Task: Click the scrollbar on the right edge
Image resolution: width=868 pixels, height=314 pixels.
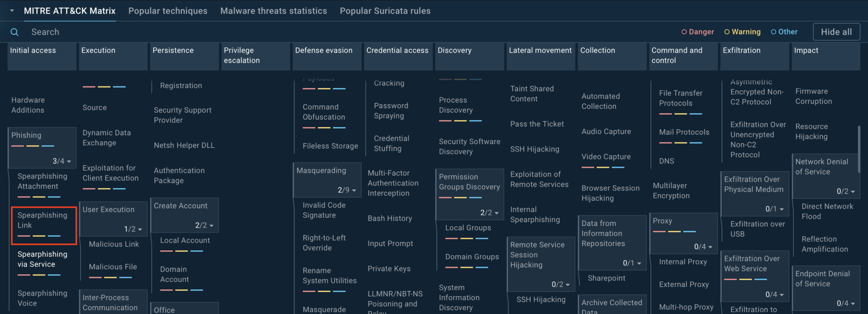Action: 859,148
